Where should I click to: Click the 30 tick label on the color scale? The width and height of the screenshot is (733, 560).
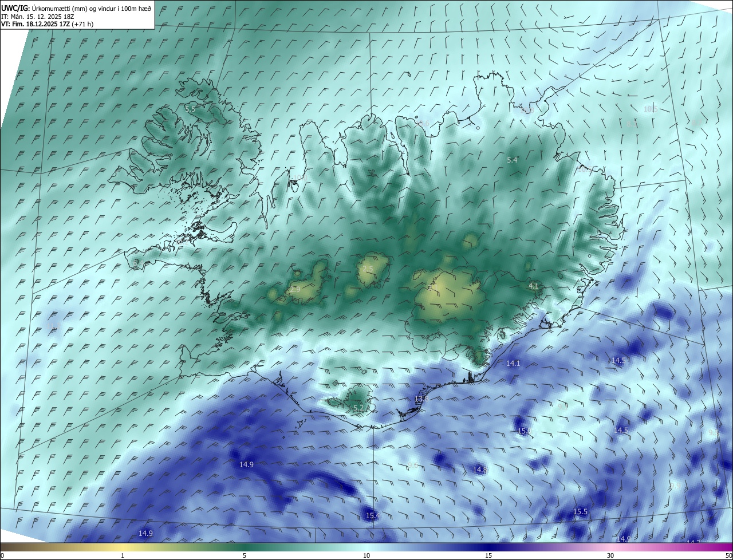click(x=610, y=555)
